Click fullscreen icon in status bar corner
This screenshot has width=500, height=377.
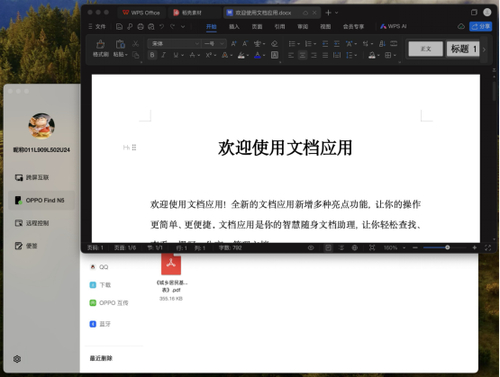[x=488, y=248]
